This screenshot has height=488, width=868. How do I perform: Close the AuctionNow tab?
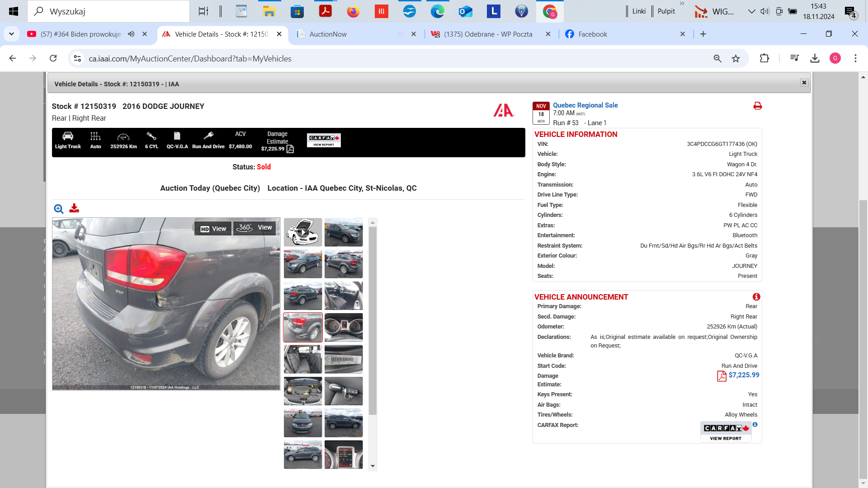(x=413, y=34)
